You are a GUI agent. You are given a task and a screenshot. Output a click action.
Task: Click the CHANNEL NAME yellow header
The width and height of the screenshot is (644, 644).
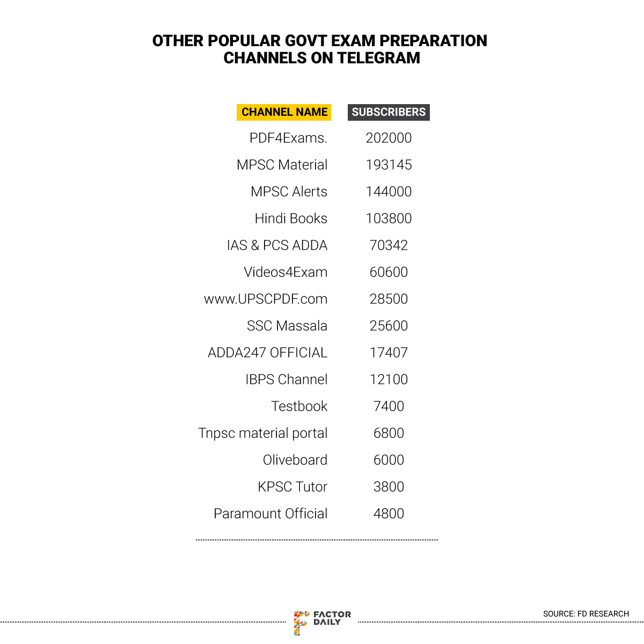[284, 112]
